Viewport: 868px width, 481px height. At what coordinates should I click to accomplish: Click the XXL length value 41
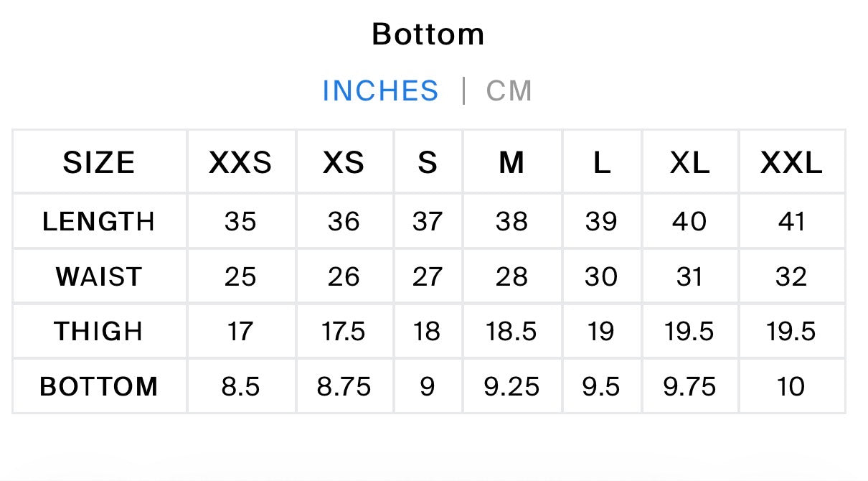point(791,222)
